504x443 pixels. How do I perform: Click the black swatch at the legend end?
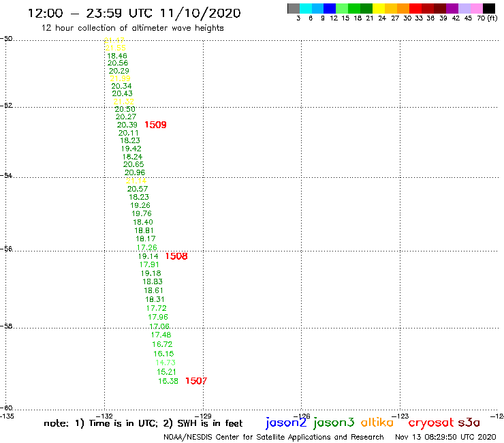(x=488, y=8)
